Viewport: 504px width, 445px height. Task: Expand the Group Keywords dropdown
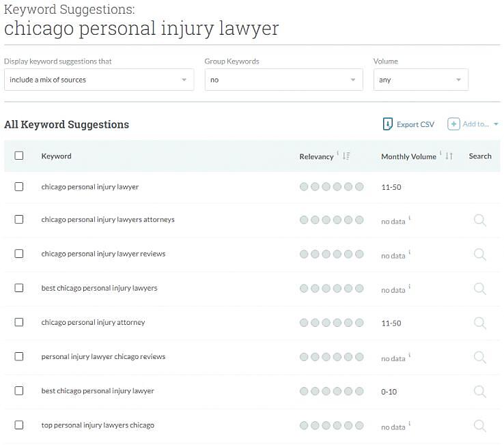[283, 80]
